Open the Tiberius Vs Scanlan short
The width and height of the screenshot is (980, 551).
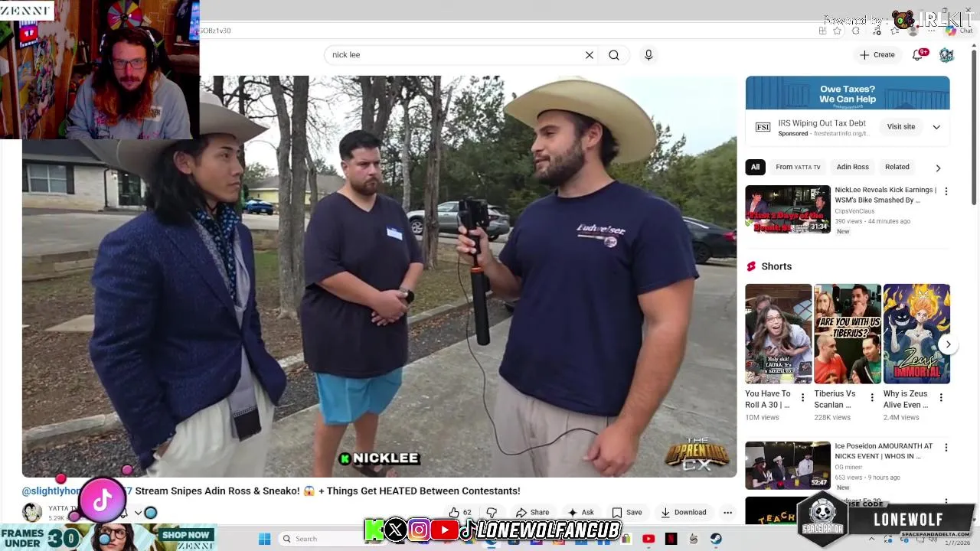click(848, 334)
